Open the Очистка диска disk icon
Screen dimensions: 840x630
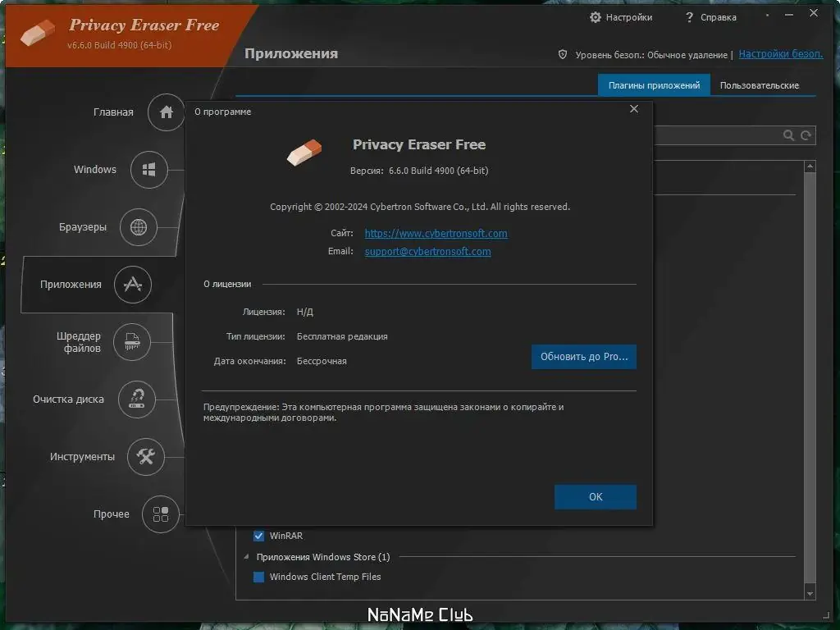[136, 399]
